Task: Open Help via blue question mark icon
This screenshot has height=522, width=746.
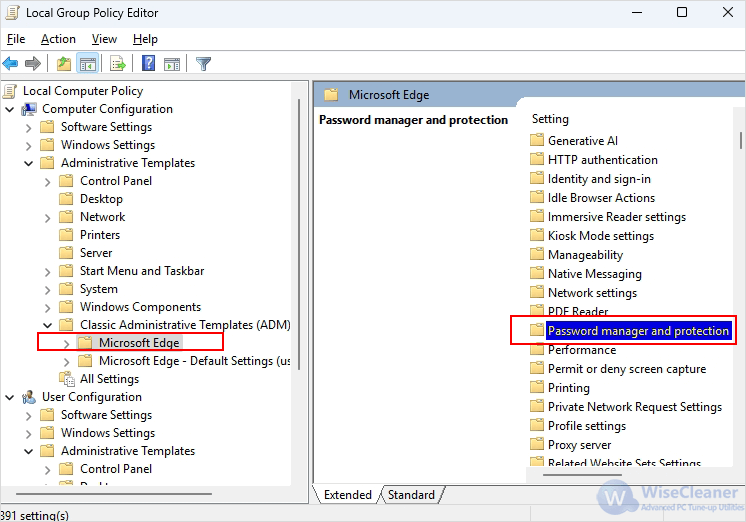Action: (148, 63)
